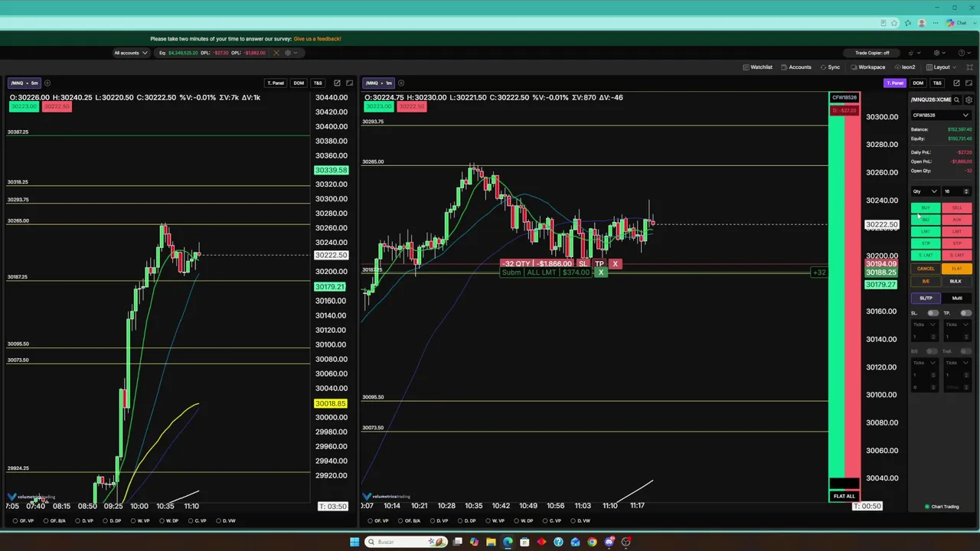Open Give us a feedback link
This screenshot has height=551, width=980.
pos(317,38)
